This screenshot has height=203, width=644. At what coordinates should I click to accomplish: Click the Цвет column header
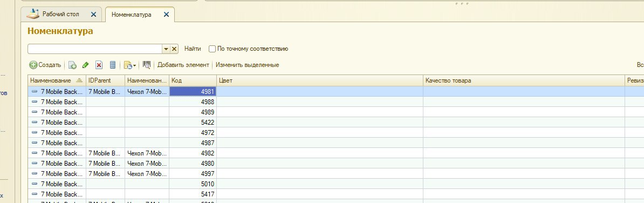pyautogui.click(x=319, y=80)
